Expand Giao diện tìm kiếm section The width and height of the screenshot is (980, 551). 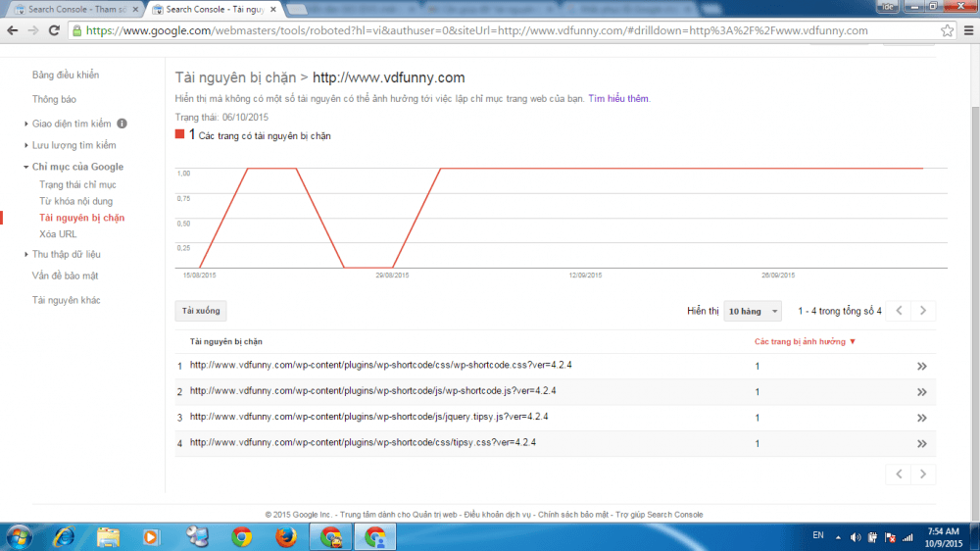point(26,124)
